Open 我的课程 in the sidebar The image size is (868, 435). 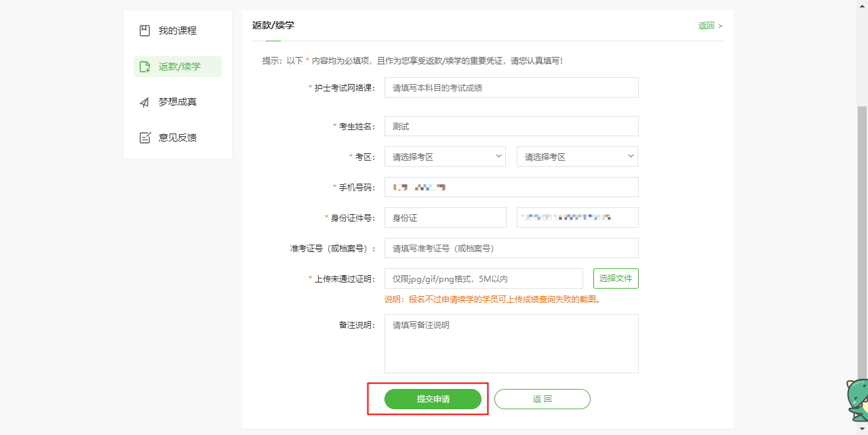tap(177, 30)
